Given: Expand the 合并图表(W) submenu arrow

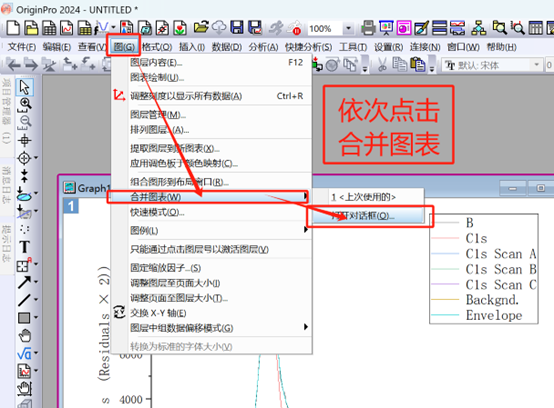Looking at the screenshot, I should point(305,196).
